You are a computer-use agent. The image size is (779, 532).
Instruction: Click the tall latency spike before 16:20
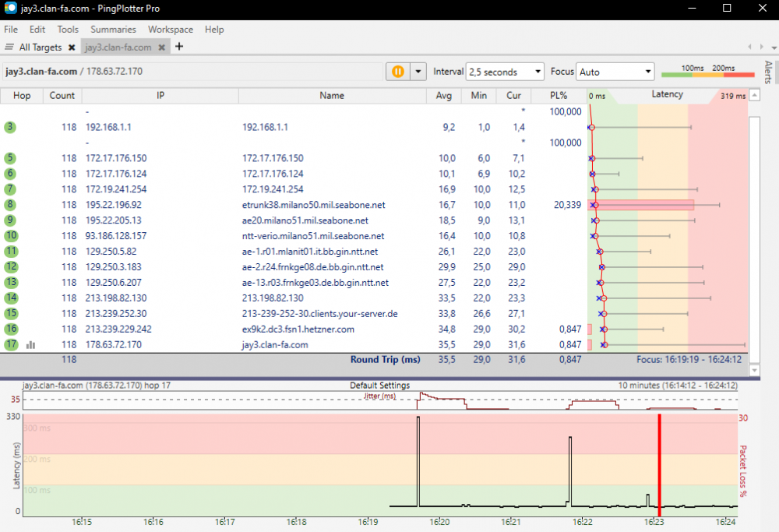coord(418,461)
